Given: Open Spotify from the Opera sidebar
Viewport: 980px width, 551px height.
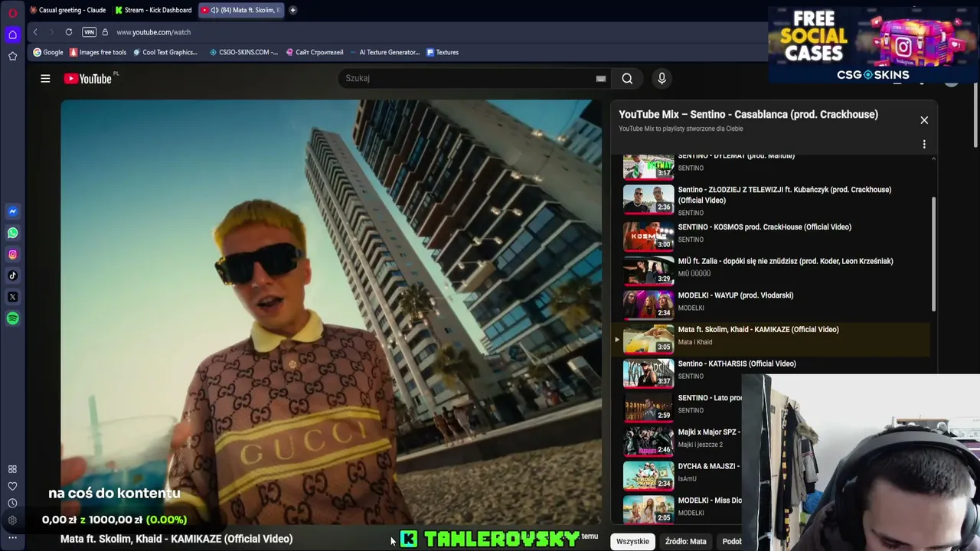Looking at the screenshot, I should click(12, 318).
